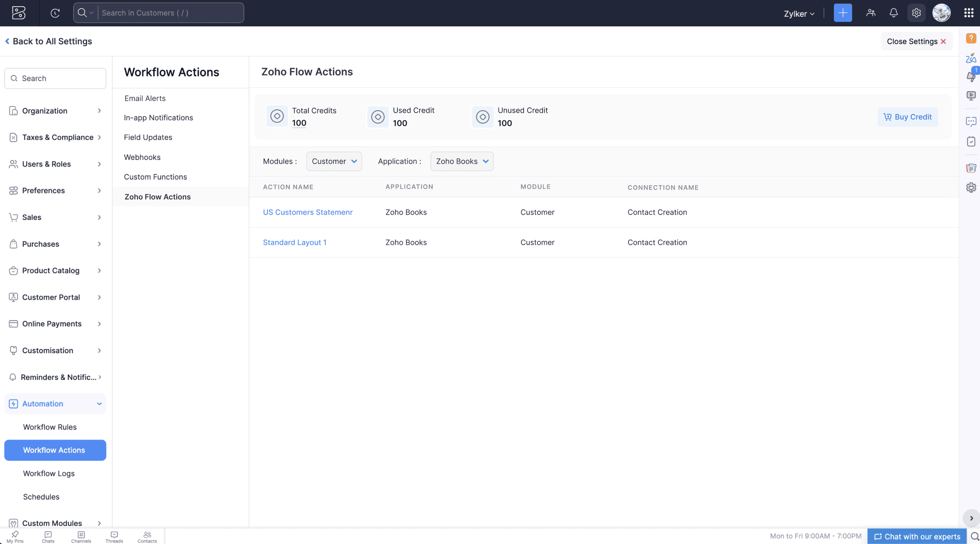
Task: Open the Application dropdown showing Zoho Books
Action: tap(461, 161)
